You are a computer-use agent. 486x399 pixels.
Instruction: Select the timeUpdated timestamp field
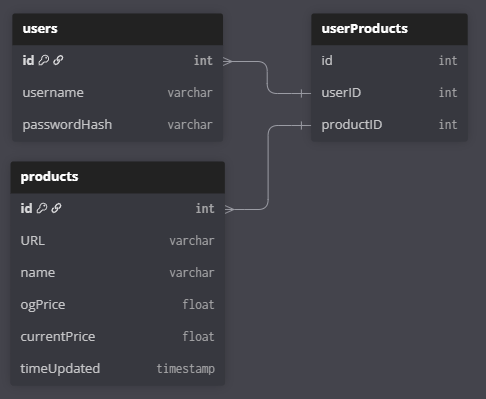(x=118, y=369)
